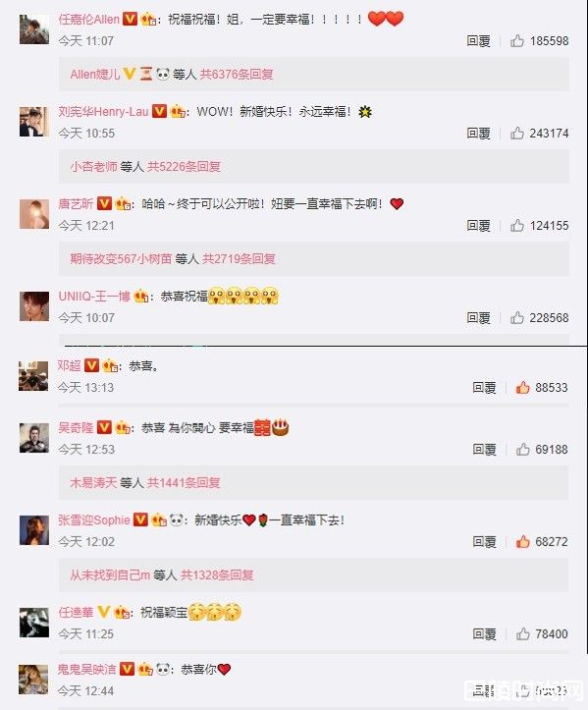Screen dimensions: 588x710
Task: Open 共1328条回复 under 张雪迎's comment
Action: [x=217, y=575]
